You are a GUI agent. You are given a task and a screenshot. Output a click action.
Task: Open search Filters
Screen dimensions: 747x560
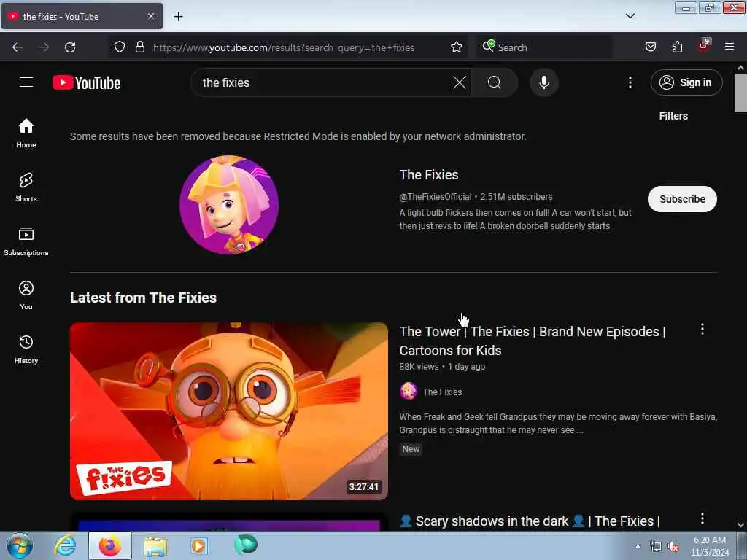pyautogui.click(x=673, y=116)
